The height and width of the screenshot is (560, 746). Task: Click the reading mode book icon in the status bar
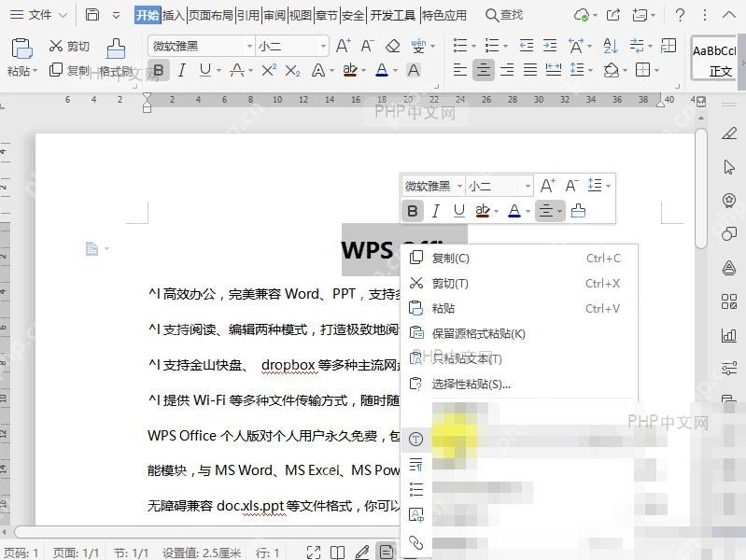tap(338, 553)
